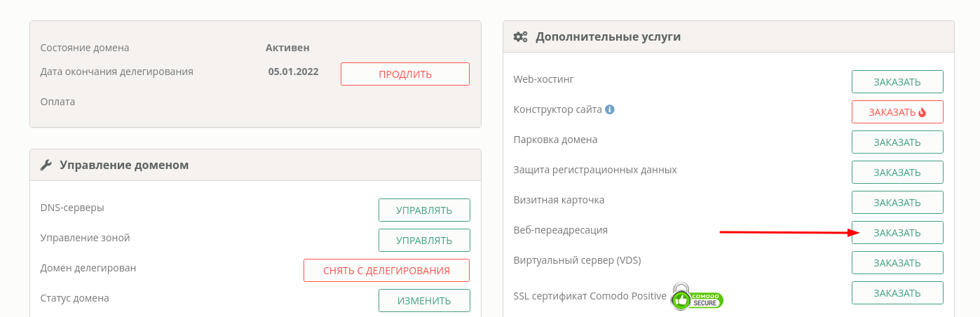Click the flame icon on Конструктор сайта button
The height and width of the screenshot is (317, 980).
[922, 112]
